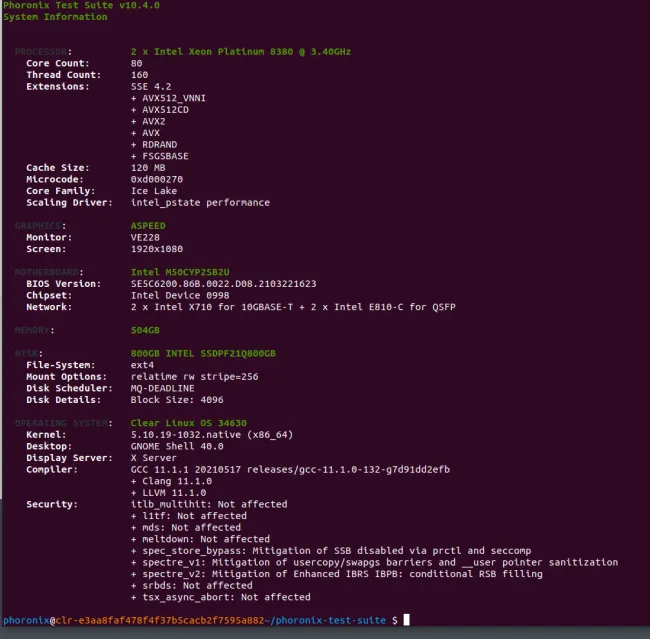Click the 'GCC 11.1.1 20210517' compiler line

(x=290, y=470)
